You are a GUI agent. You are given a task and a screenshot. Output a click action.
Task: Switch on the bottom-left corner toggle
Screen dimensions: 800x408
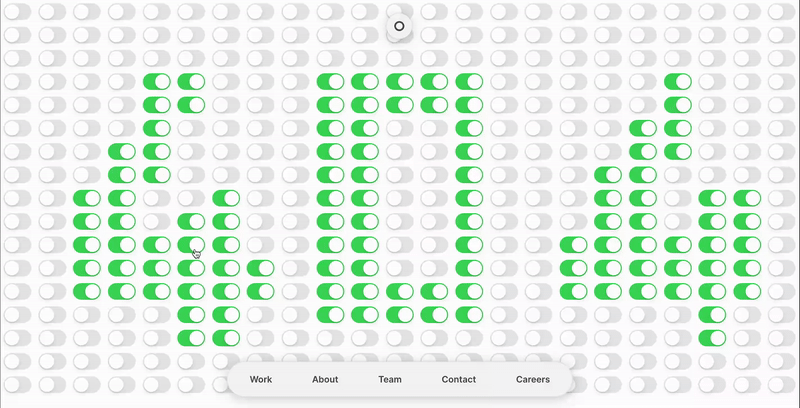[19, 385]
